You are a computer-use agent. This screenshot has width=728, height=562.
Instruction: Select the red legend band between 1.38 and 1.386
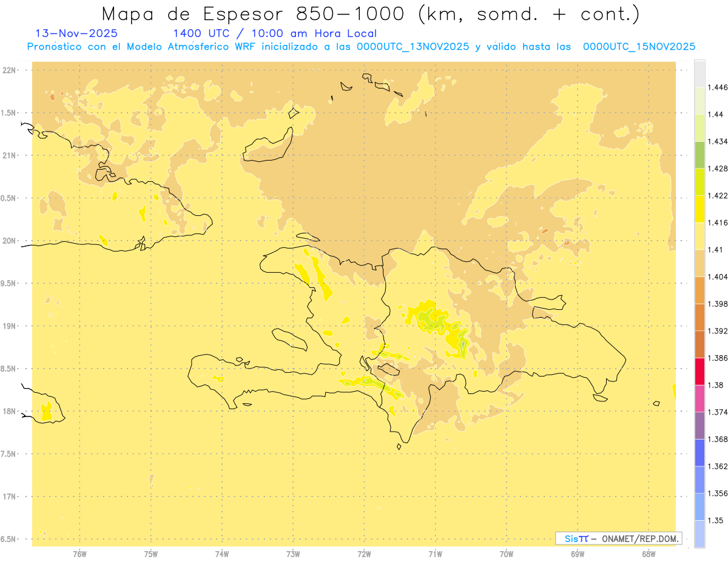click(699, 372)
